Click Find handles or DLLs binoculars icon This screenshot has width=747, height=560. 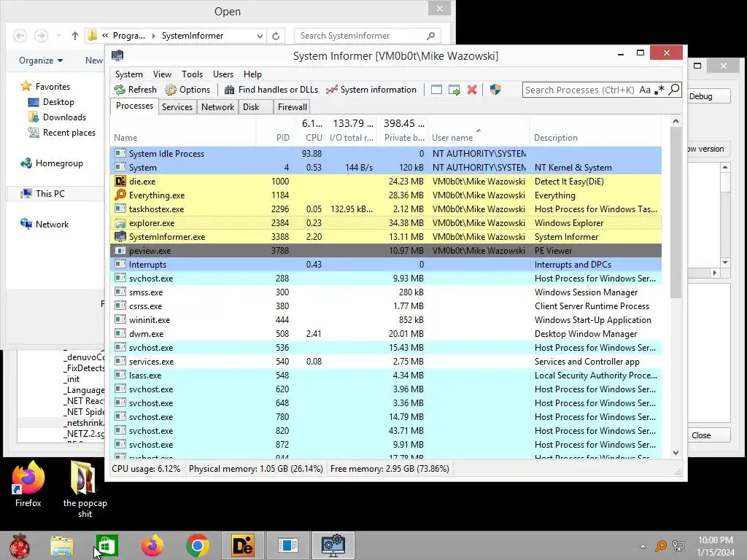pos(229,90)
